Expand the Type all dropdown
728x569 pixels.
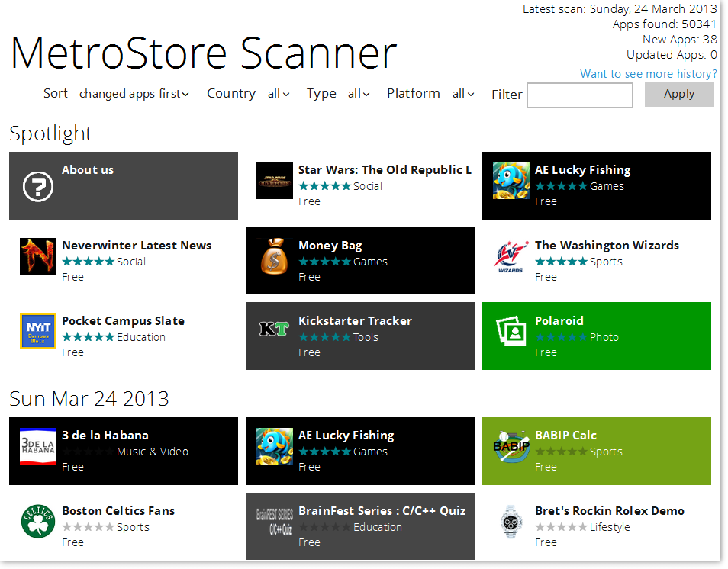[x=359, y=94]
